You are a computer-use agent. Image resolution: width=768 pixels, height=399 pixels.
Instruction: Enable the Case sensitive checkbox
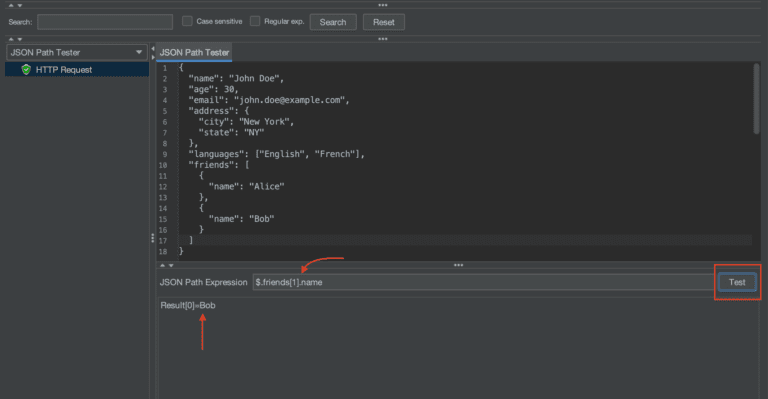tap(187, 21)
